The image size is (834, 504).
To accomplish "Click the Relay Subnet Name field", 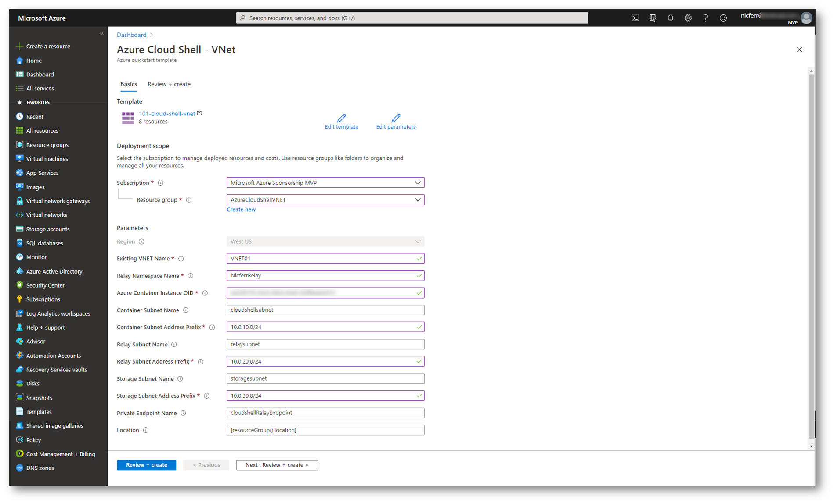I will (x=325, y=344).
